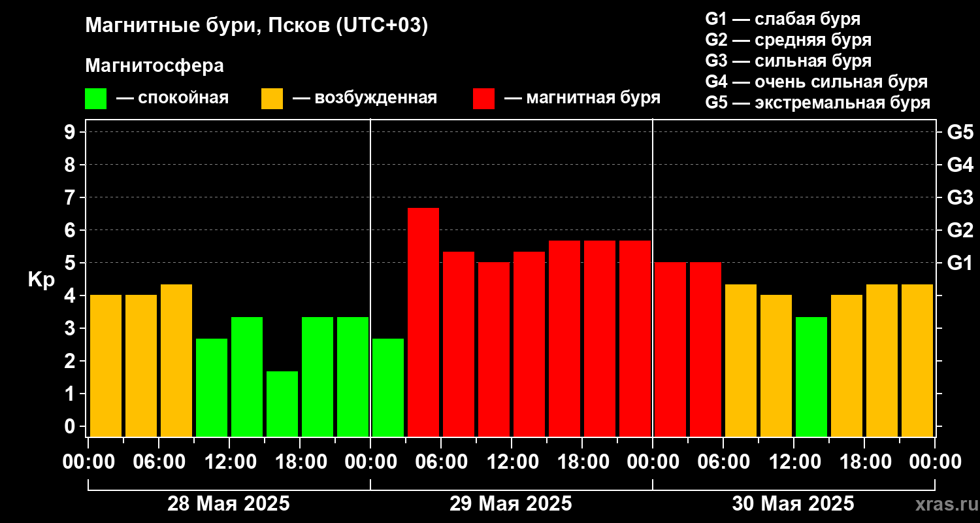This screenshot has height=523, width=980.
Task: Click the 12:00 time label under 28 Мая
Action: 229,462
